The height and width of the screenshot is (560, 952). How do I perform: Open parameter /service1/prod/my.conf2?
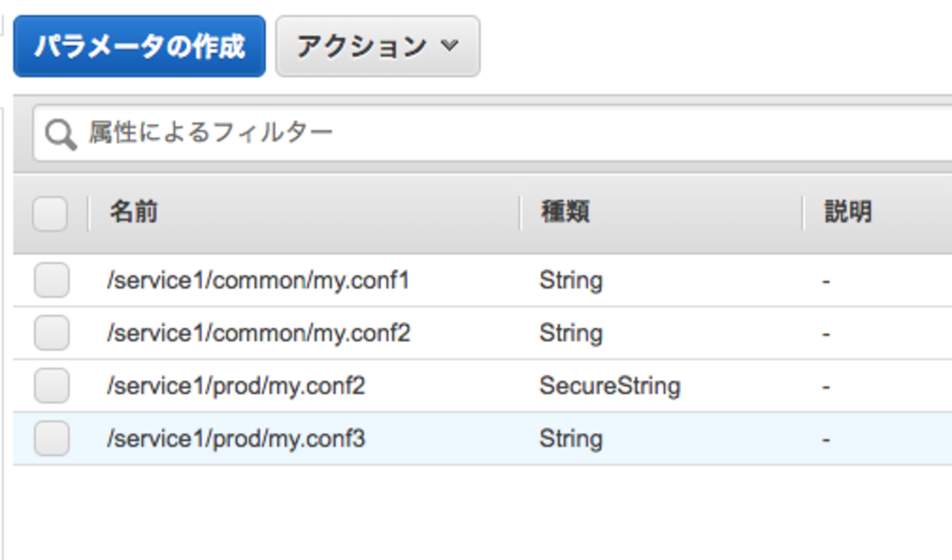point(236,386)
